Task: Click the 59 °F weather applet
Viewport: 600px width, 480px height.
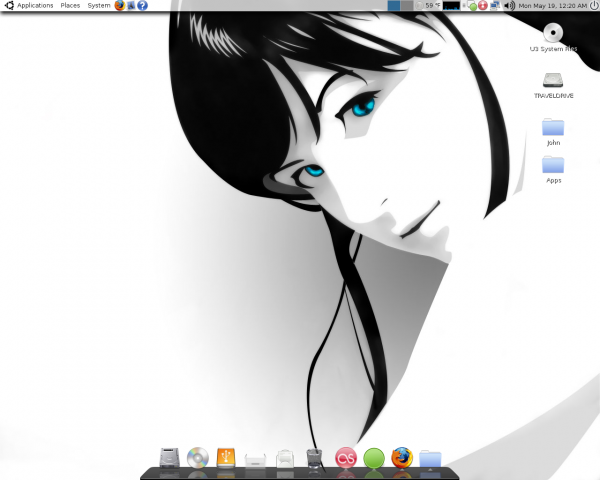Action: click(x=428, y=5)
